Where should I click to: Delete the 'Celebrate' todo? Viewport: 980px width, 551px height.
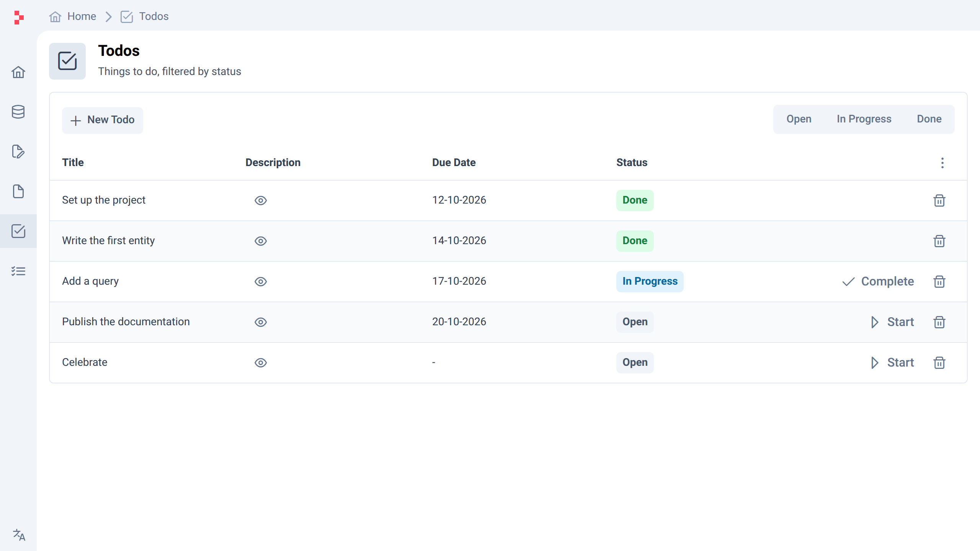939,363
